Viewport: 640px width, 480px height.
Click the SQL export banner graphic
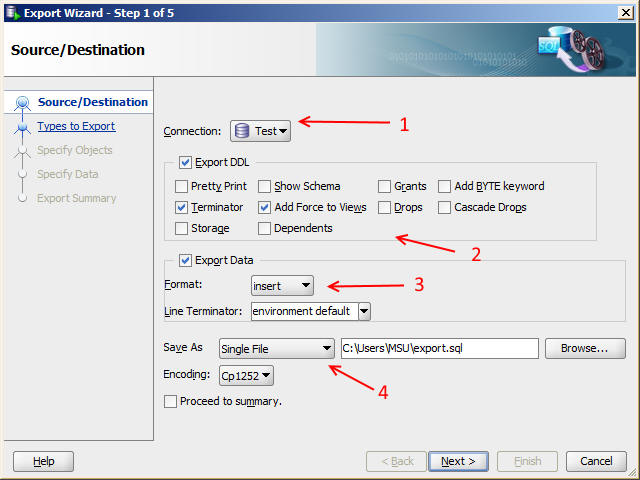(571, 49)
